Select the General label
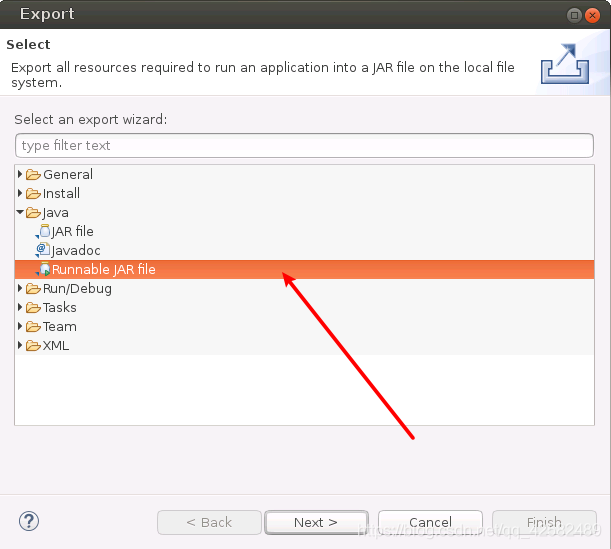 pyautogui.click(x=68, y=175)
